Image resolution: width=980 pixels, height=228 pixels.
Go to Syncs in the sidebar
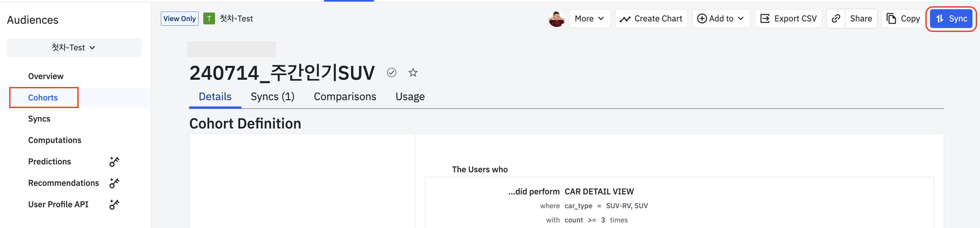point(39,119)
